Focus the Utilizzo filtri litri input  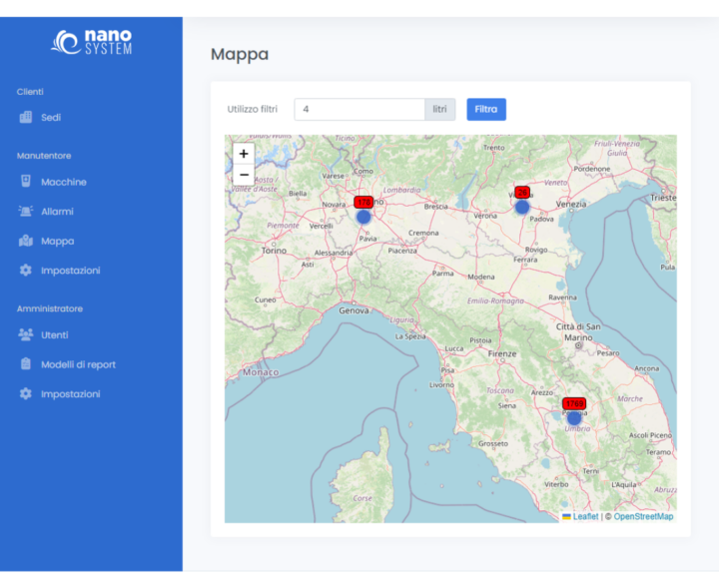pos(359,110)
